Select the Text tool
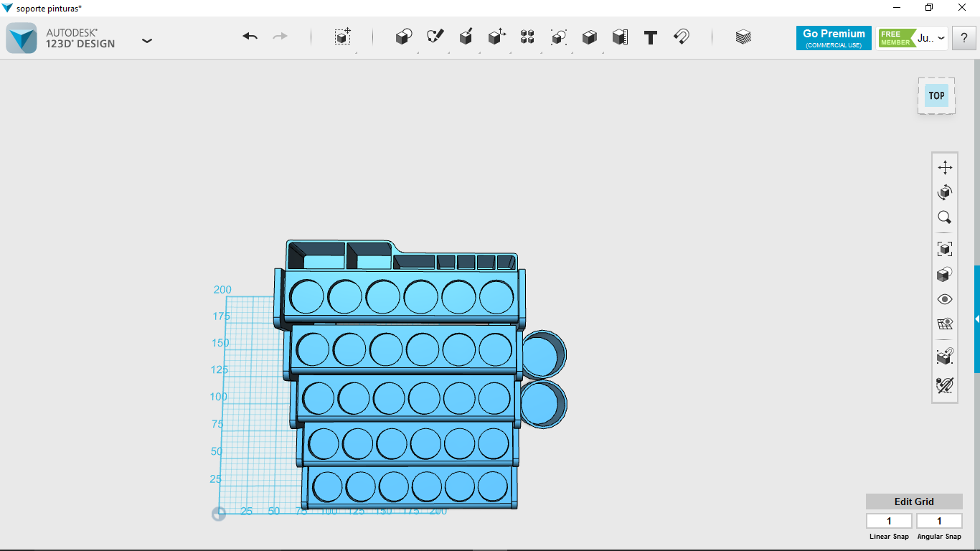This screenshot has height=551, width=980. tap(651, 37)
